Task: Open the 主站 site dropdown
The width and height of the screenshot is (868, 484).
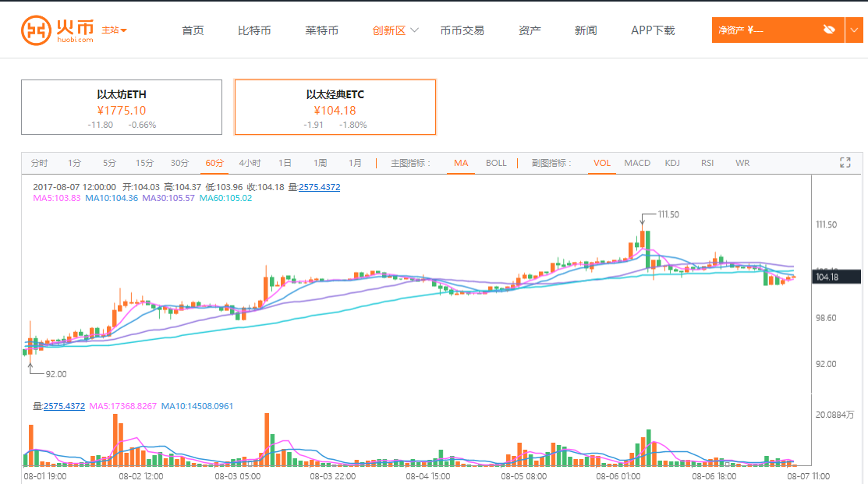Action: tap(114, 30)
